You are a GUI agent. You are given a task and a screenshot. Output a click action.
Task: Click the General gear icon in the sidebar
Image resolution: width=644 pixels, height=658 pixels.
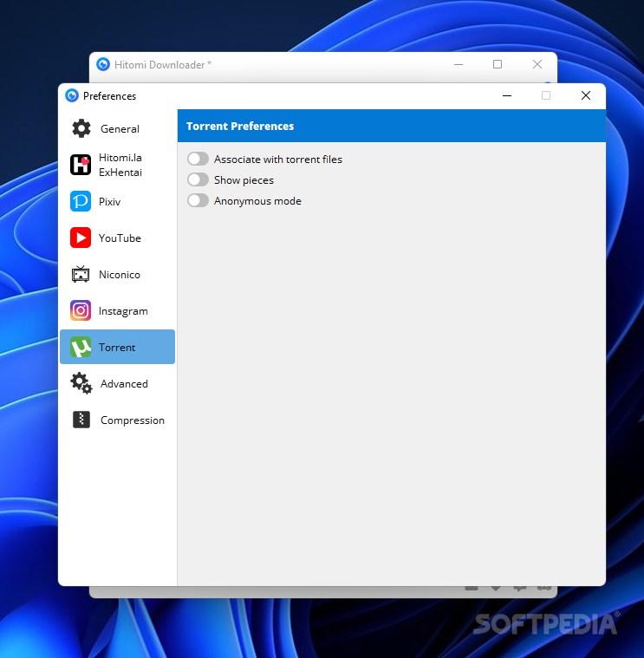click(x=81, y=128)
